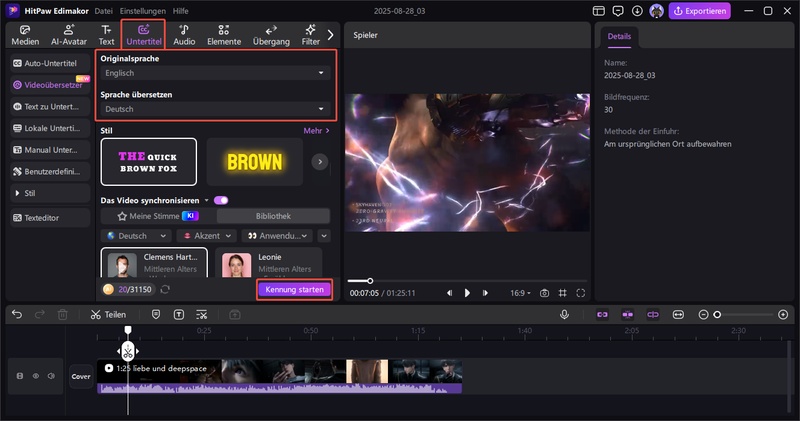Mute the video track audio

click(51, 376)
